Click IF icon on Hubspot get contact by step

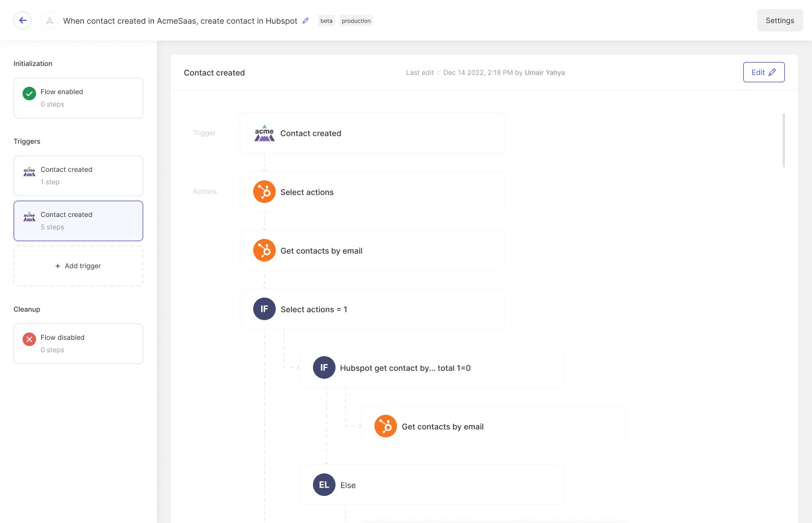[324, 367]
